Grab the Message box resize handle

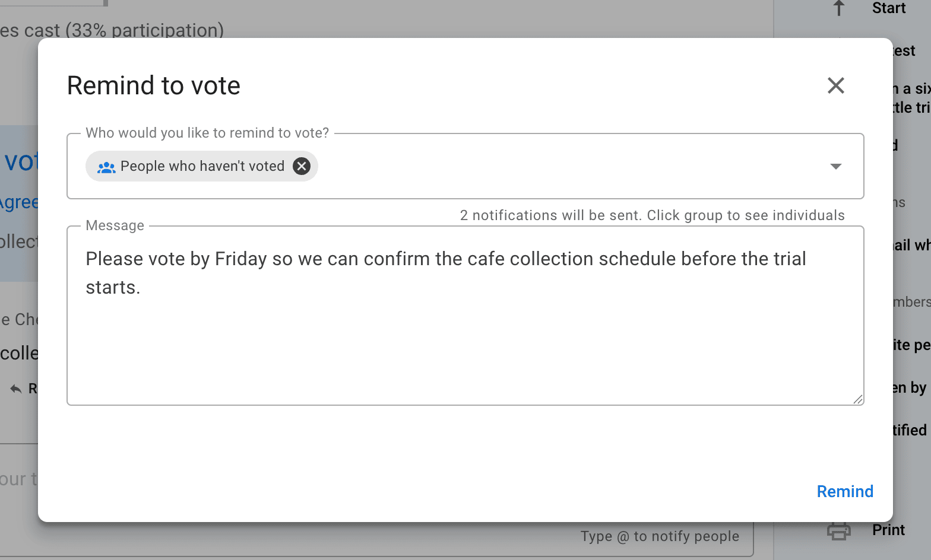pos(858,399)
